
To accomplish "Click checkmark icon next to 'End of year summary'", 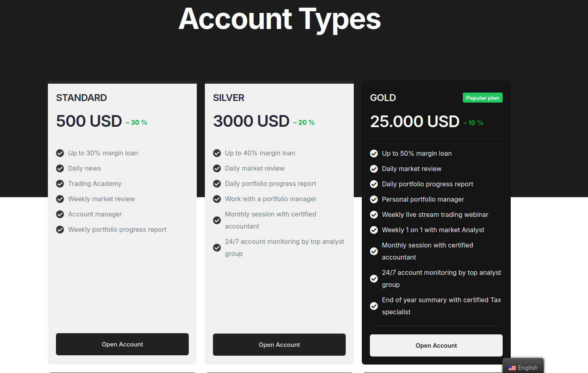I will point(374,306).
